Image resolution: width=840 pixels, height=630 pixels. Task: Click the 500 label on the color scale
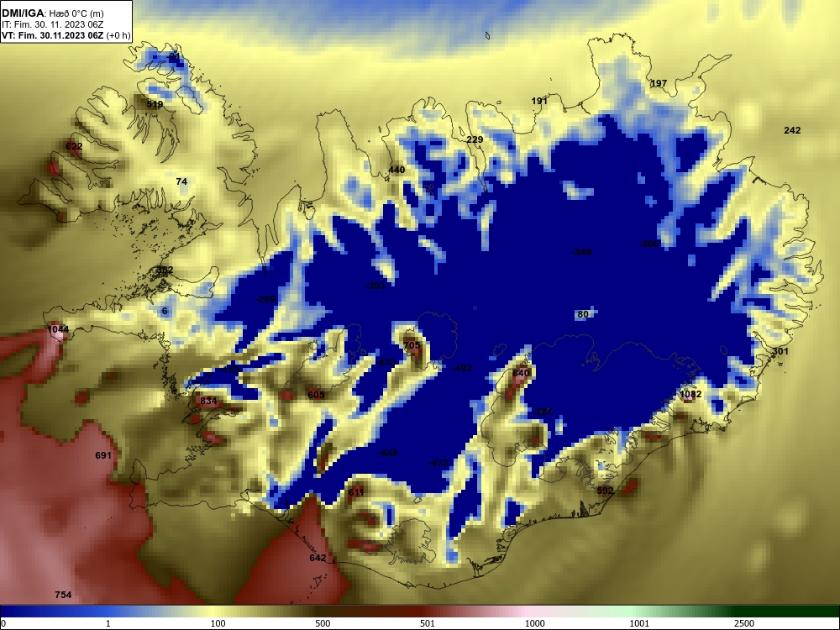point(323,623)
